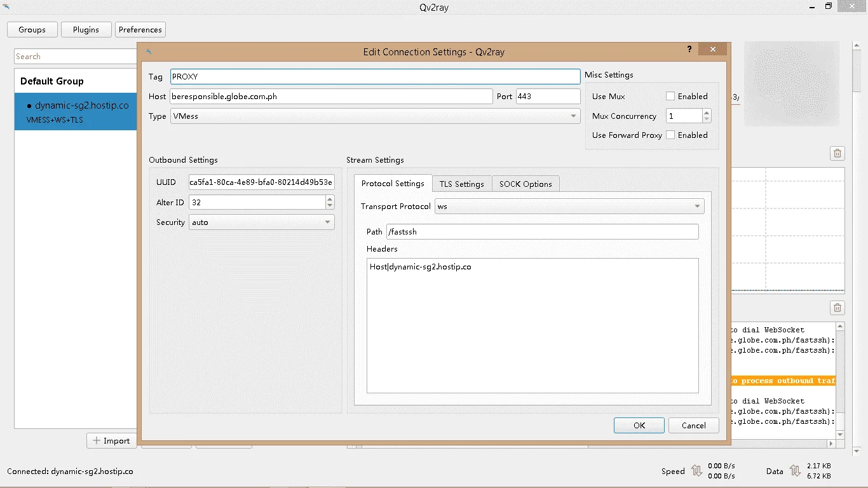Click the data usage arrows icon

pyautogui.click(x=795, y=471)
